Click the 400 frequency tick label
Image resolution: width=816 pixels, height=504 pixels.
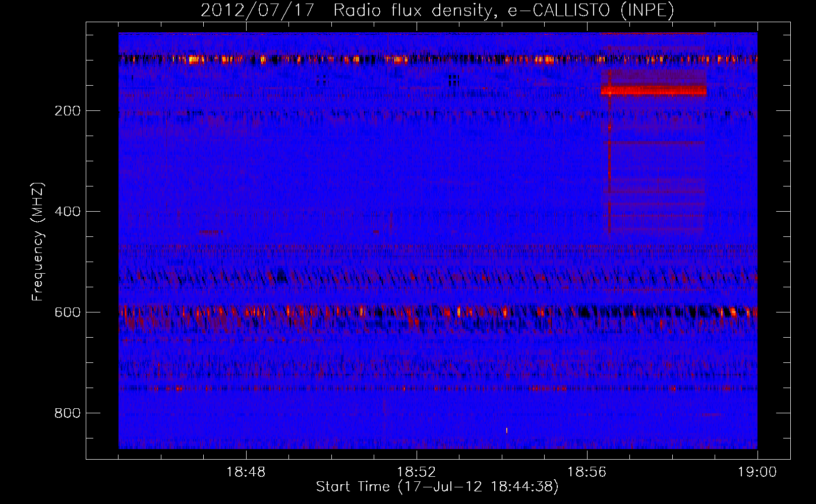[x=68, y=212]
